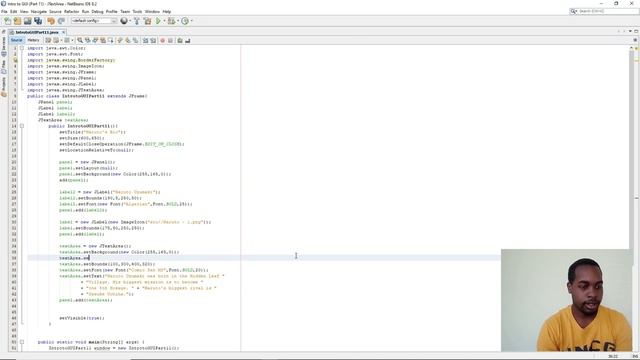Click the Comment editor toolbar icon
Image resolution: width=640 pixels, height=360 pixels.
pos(180,40)
